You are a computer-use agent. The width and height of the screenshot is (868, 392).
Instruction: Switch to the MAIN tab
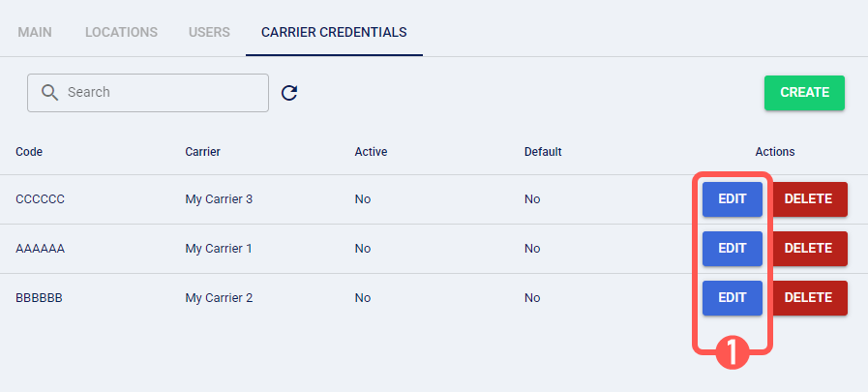(35, 32)
